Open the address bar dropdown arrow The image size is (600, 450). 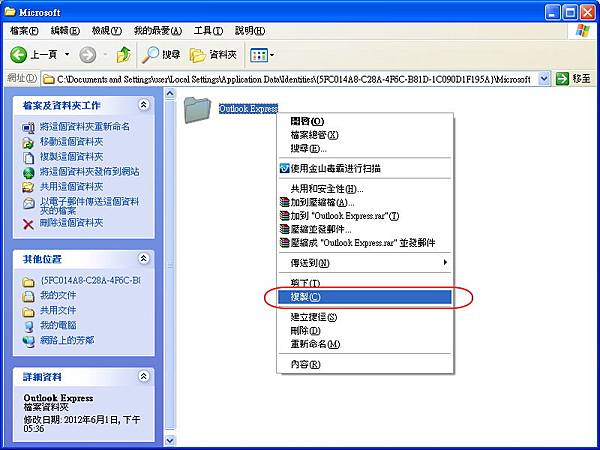click(x=544, y=79)
